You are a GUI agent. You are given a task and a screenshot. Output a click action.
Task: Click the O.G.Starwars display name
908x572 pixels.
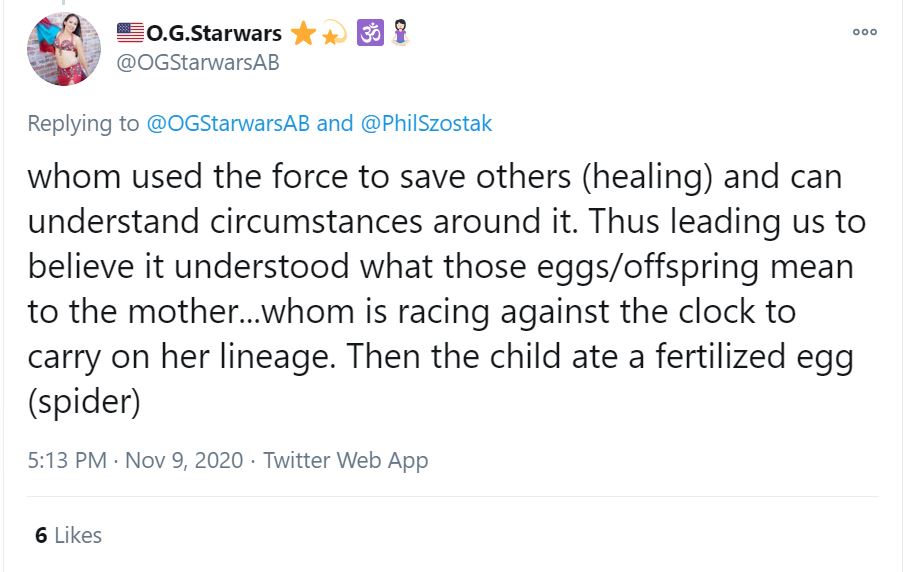coord(214,35)
